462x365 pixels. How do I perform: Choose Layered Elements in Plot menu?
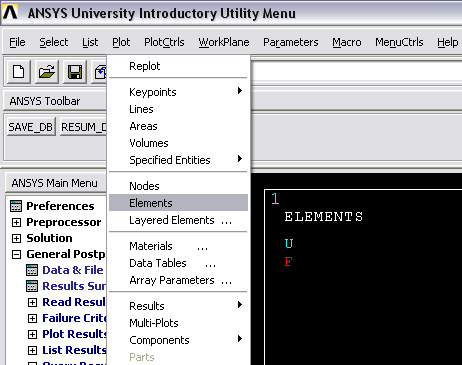pyautogui.click(x=178, y=220)
